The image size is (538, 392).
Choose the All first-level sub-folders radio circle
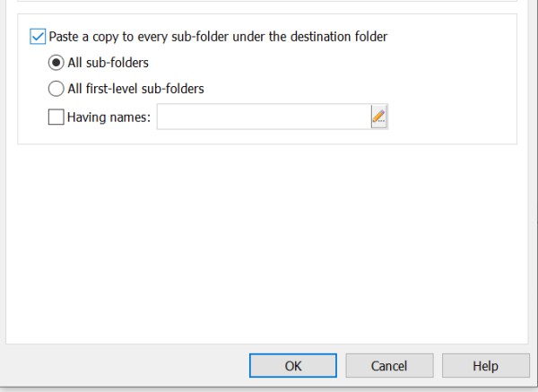click(x=56, y=89)
